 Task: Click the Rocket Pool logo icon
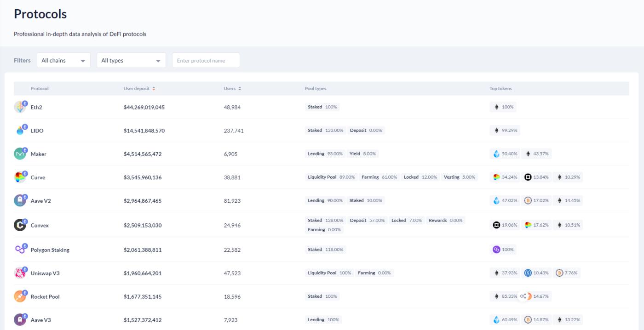pyautogui.click(x=20, y=296)
